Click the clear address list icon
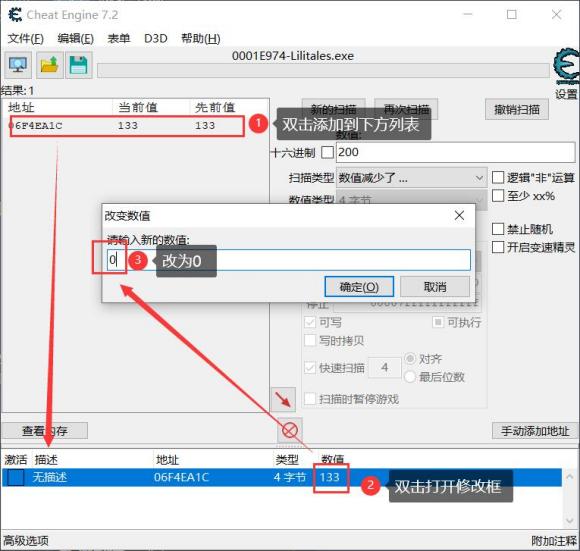Image resolution: width=580 pixels, height=551 pixels. click(x=290, y=430)
